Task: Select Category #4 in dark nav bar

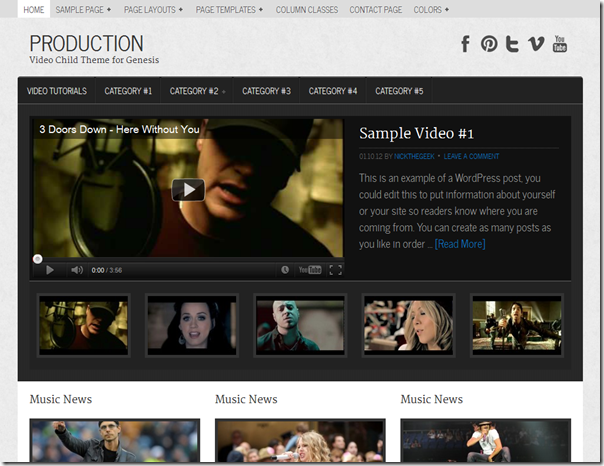Action: pos(332,91)
